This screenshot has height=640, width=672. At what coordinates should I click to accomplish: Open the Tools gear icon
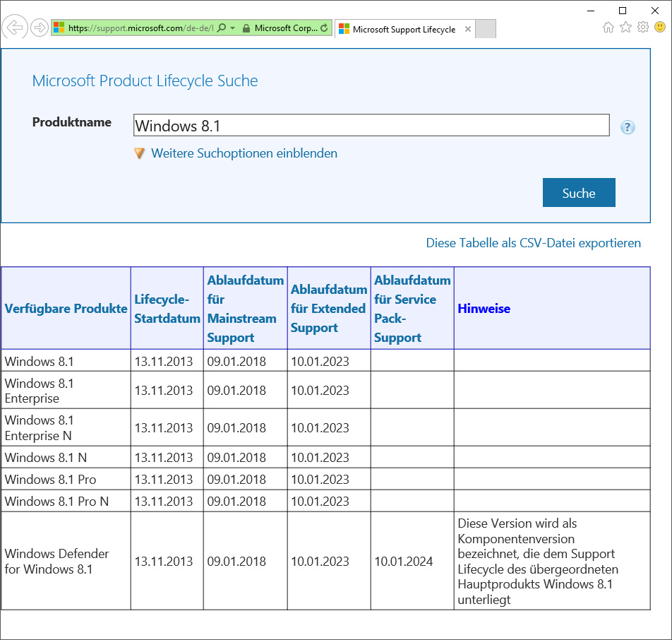tap(643, 28)
